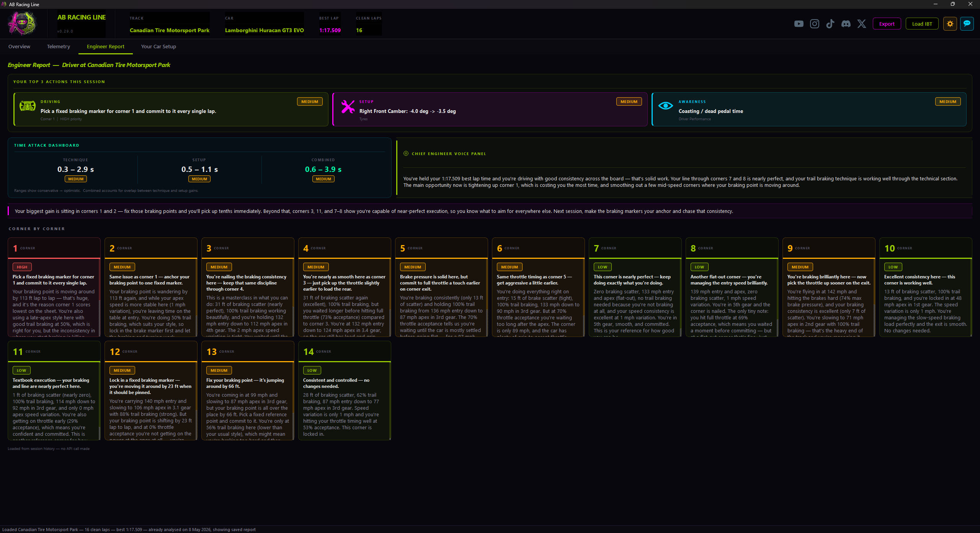Click the eye Awareness icon
980x533 pixels.
[666, 106]
